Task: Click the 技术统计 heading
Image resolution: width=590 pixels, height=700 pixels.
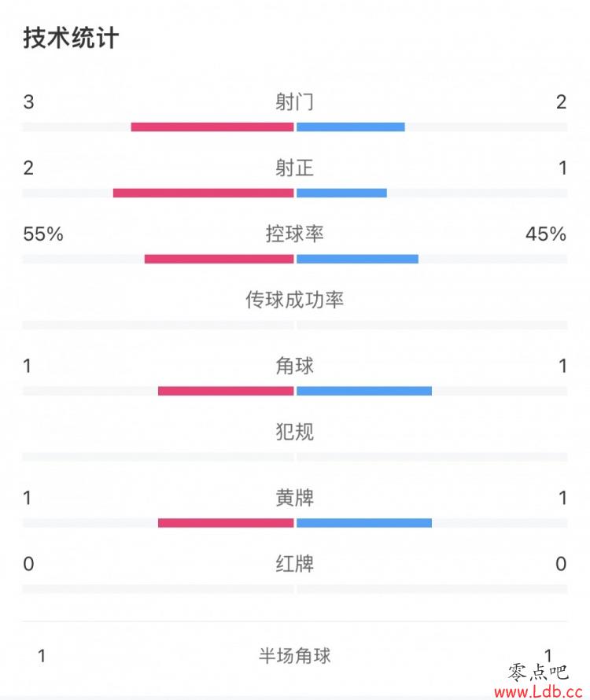Action: pyautogui.click(x=71, y=38)
